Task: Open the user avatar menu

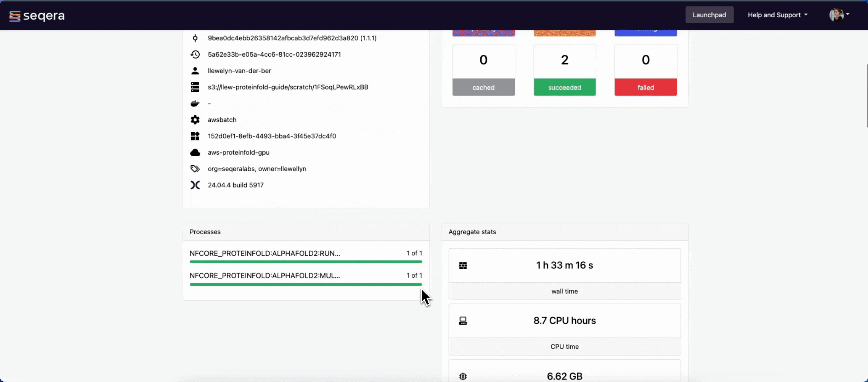Action: pos(838,15)
